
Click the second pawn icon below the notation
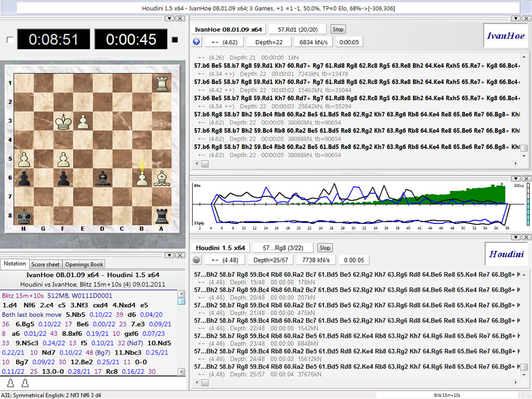point(25,383)
